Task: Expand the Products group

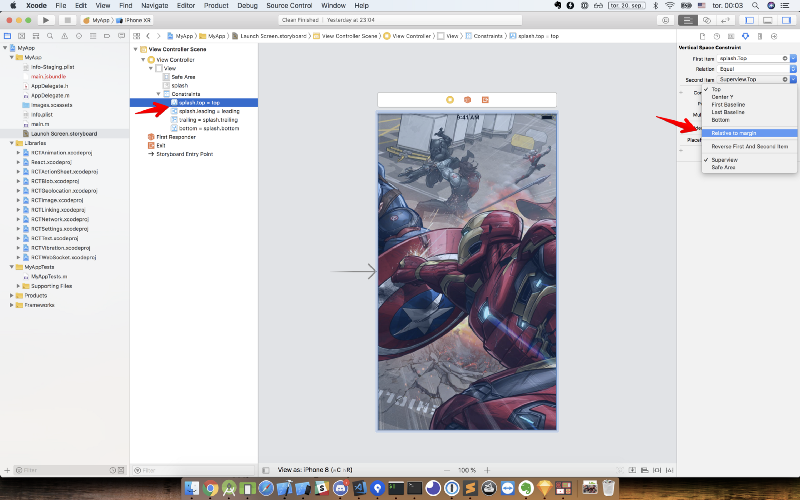Action: point(12,296)
